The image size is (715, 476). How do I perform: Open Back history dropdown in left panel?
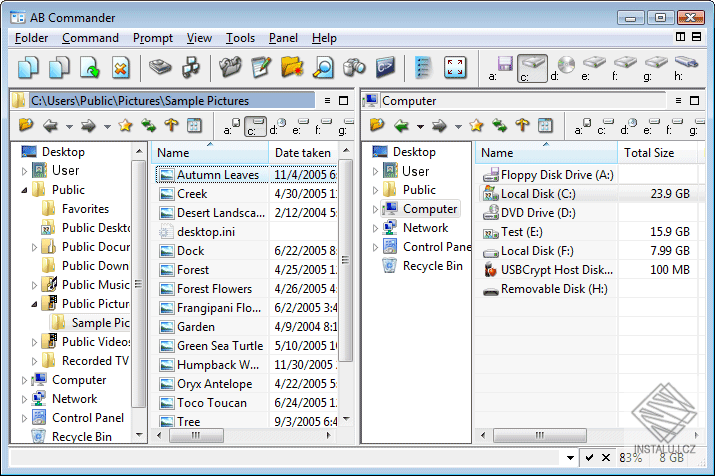pos(69,126)
